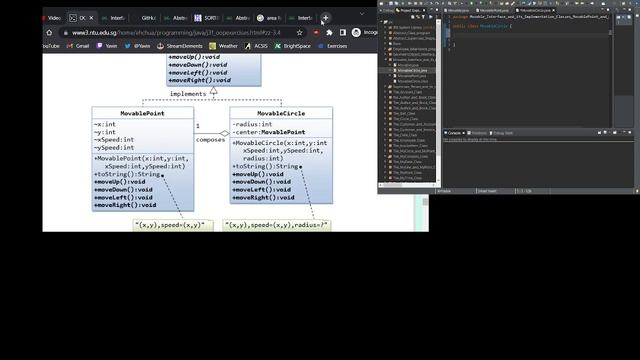Open the @Yawn Twitter bookmark
This screenshot has width=640, height=360.
[138, 46]
